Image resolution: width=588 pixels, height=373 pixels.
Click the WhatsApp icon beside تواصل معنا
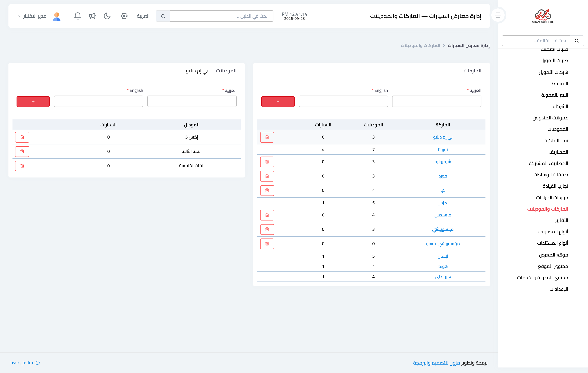[x=38, y=363]
